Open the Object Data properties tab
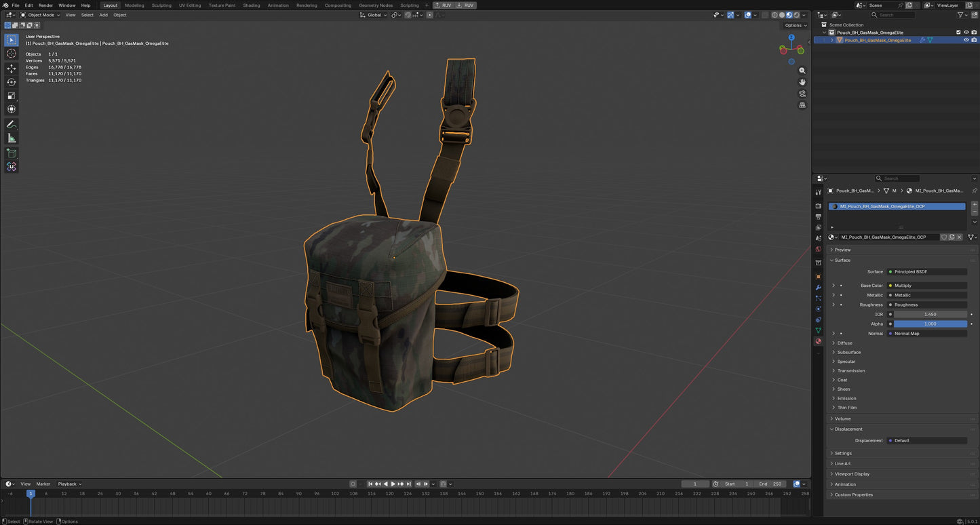The width and height of the screenshot is (980, 525). click(819, 330)
